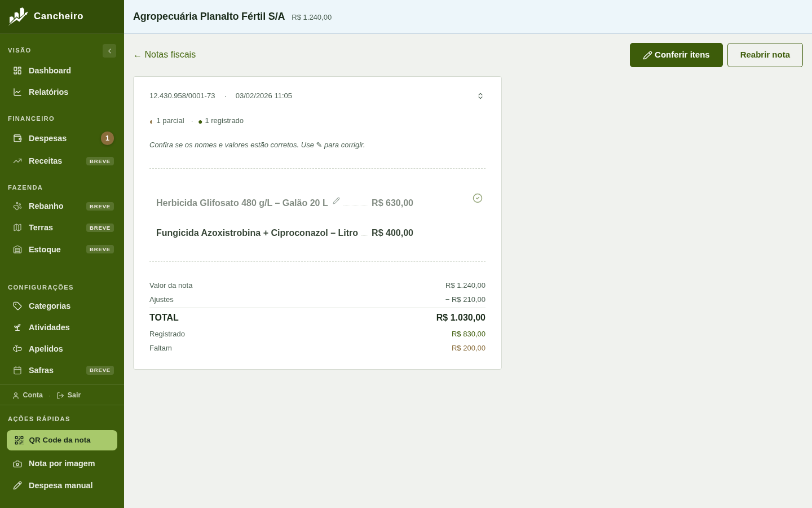
Task: Go to Despesas section
Action: click(62, 138)
